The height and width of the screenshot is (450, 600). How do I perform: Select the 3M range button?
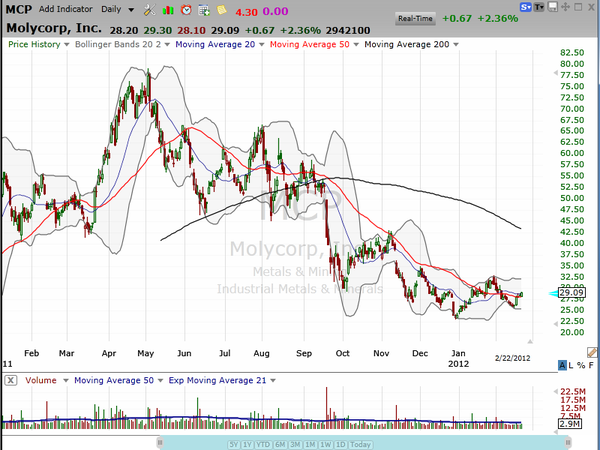tap(295, 445)
